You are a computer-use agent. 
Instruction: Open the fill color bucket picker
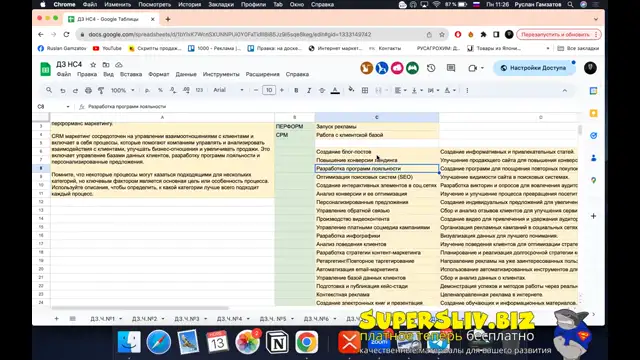point(351,90)
